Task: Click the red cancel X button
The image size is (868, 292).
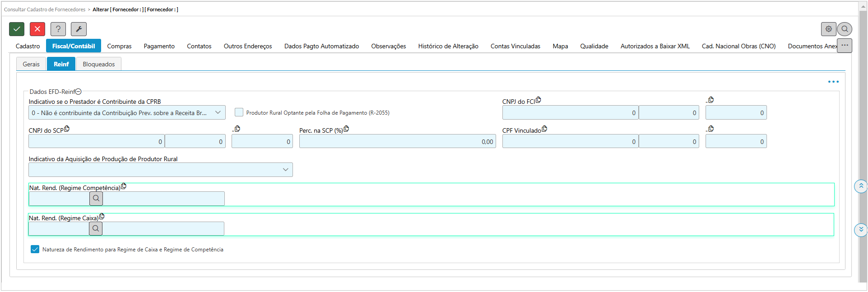Action: pos(37,29)
